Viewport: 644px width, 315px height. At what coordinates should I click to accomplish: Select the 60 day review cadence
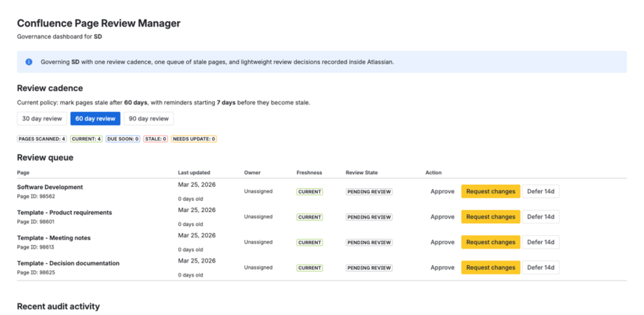[95, 119]
